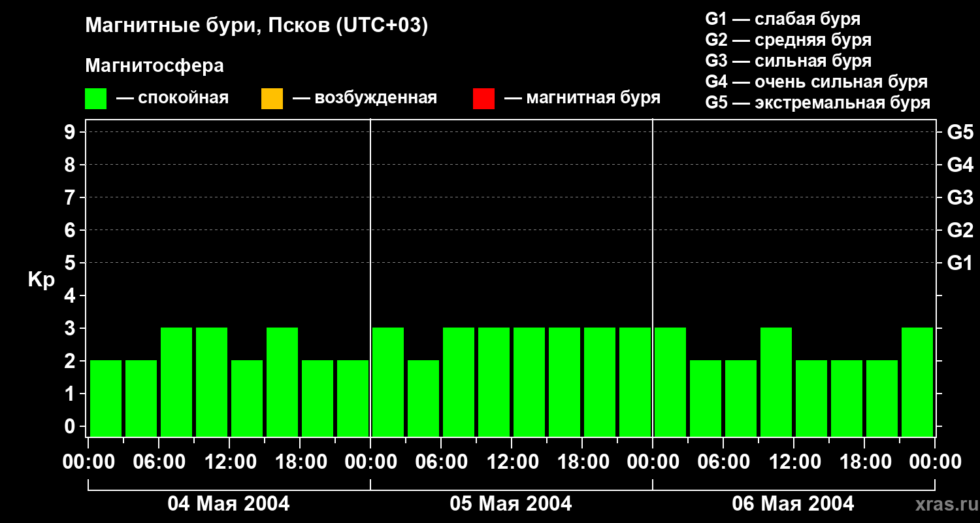Open the xras.ru watermark link

pyautogui.click(x=943, y=504)
